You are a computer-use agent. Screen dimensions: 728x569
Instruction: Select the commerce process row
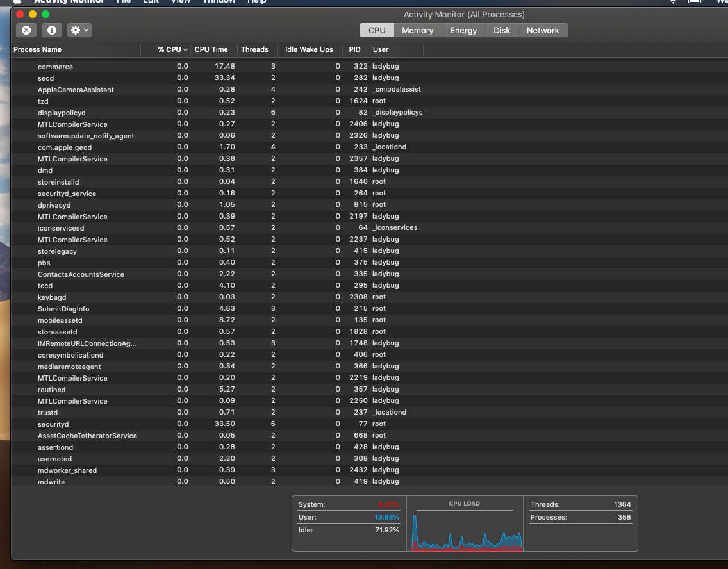(x=370, y=67)
